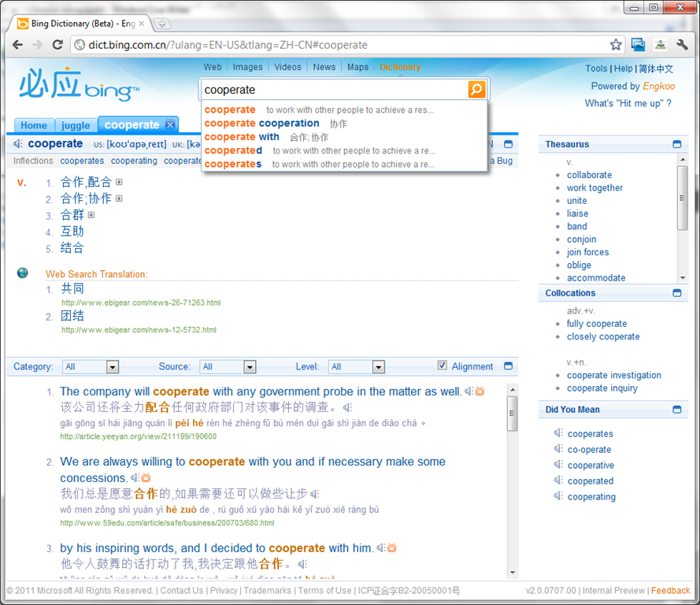Image resolution: width=700 pixels, height=605 pixels.
Task: Open the Category dropdown
Action: point(112,367)
